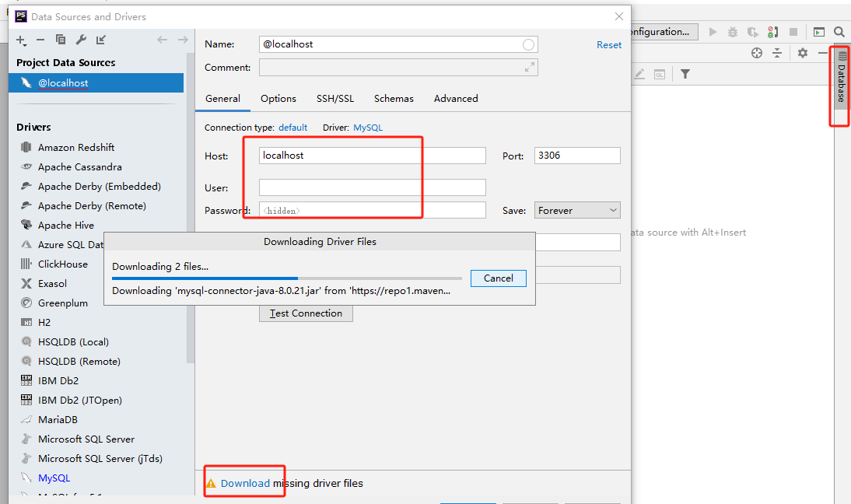The width and height of the screenshot is (851, 504).
Task: Click the Test Connection button
Action: (306, 313)
